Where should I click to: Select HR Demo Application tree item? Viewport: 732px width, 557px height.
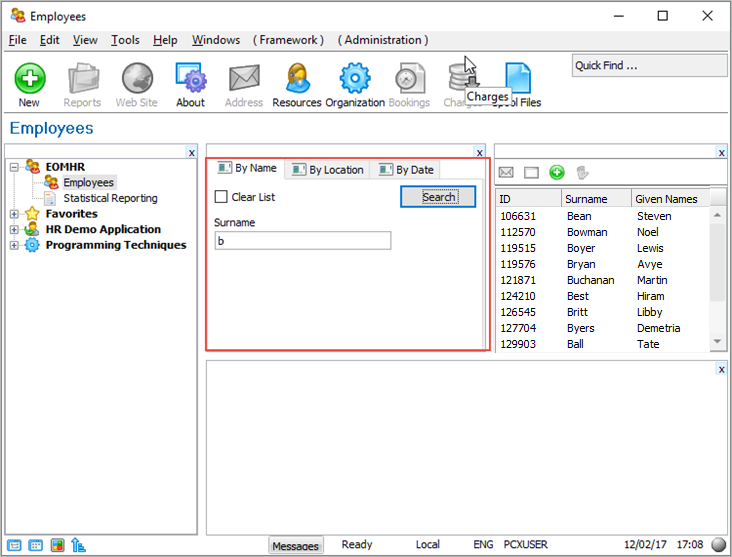click(103, 229)
